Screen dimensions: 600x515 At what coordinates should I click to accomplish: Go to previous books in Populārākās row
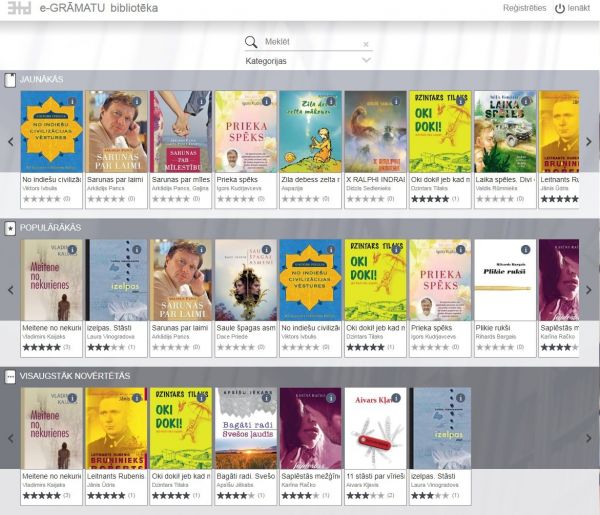click(11, 290)
